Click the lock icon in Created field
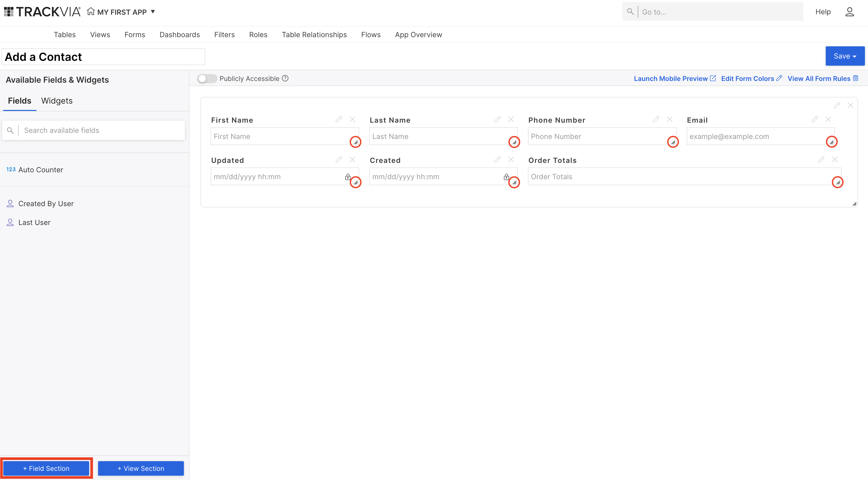The height and width of the screenshot is (480, 868). click(506, 177)
